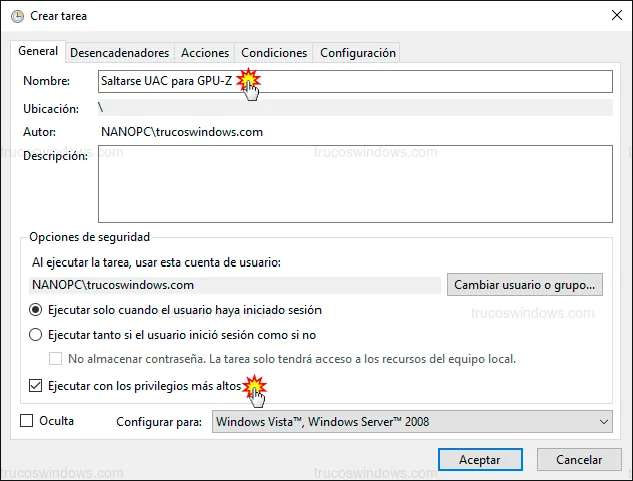
Task: Disable Ejecutar con los privilegios más altos
Action: (x=37, y=385)
